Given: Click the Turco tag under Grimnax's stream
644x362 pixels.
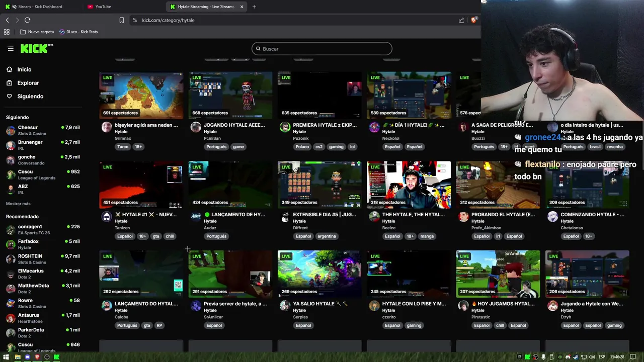Looking at the screenshot, I should tap(123, 147).
